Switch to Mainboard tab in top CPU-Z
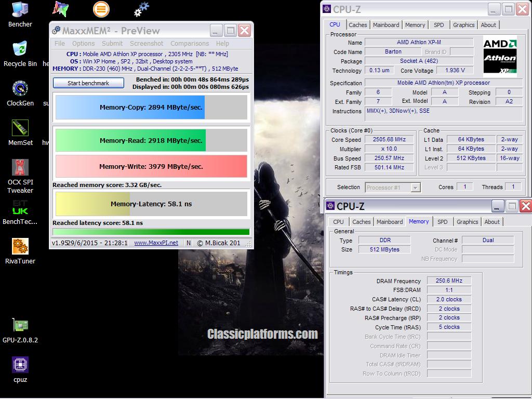 click(x=386, y=25)
